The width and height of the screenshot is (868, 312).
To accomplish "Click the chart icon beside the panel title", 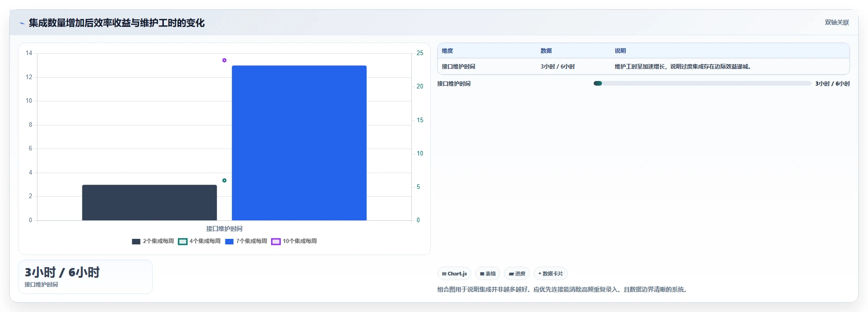I will click(22, 23).
